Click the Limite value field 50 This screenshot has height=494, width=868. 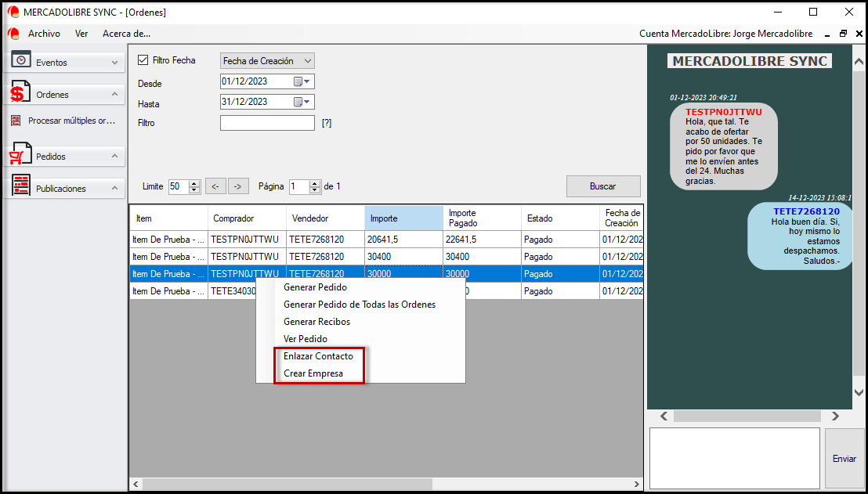[179, 186]
